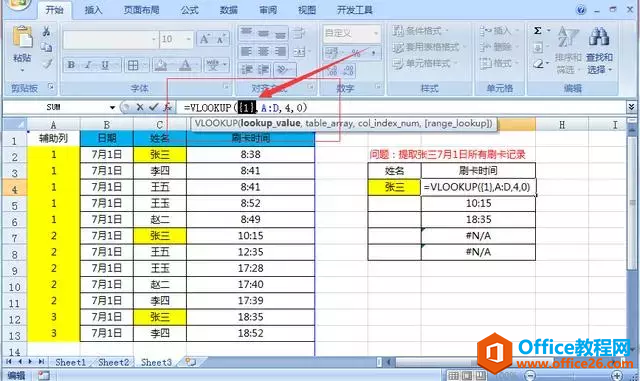This screenshot has height=381, width=640.
Task: Cancel formula entry with the X button
Action: [x=140, y=107]
